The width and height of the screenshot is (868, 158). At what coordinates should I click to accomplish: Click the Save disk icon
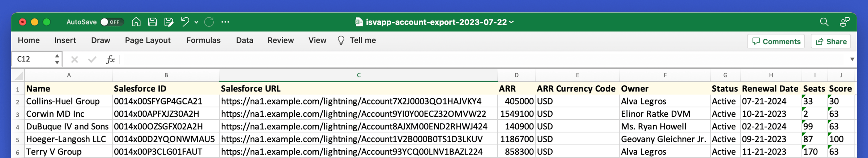tap(153, 22)
